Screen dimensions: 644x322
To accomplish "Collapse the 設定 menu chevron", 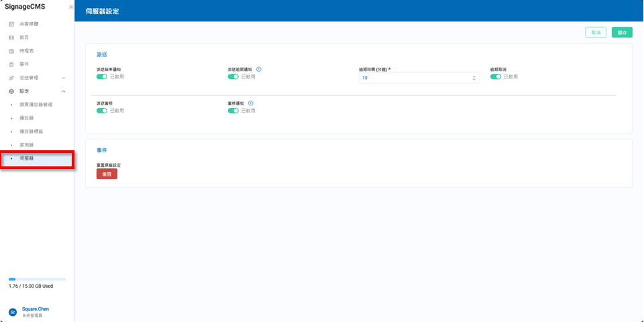I will [64, 91].
